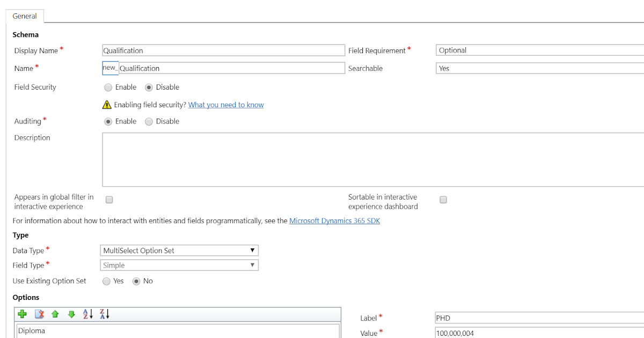Click the Display Name field showing Qualification
The width and height of the screenshot is (644, 338).
tap(223, 50)
